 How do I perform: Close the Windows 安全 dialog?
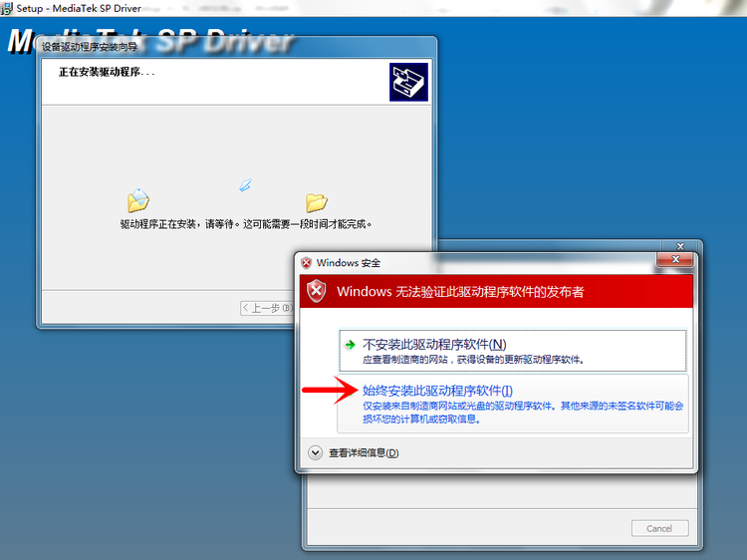click(675, 259)
